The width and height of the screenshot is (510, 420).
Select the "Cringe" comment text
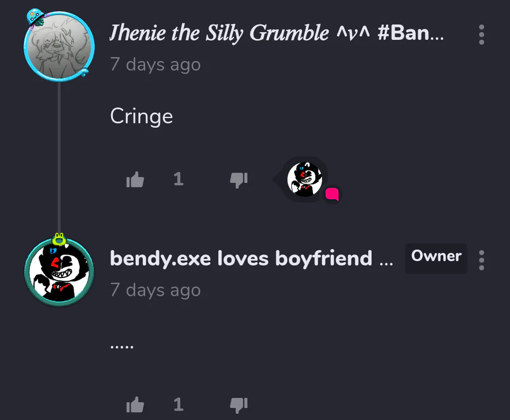click(141, 116)
